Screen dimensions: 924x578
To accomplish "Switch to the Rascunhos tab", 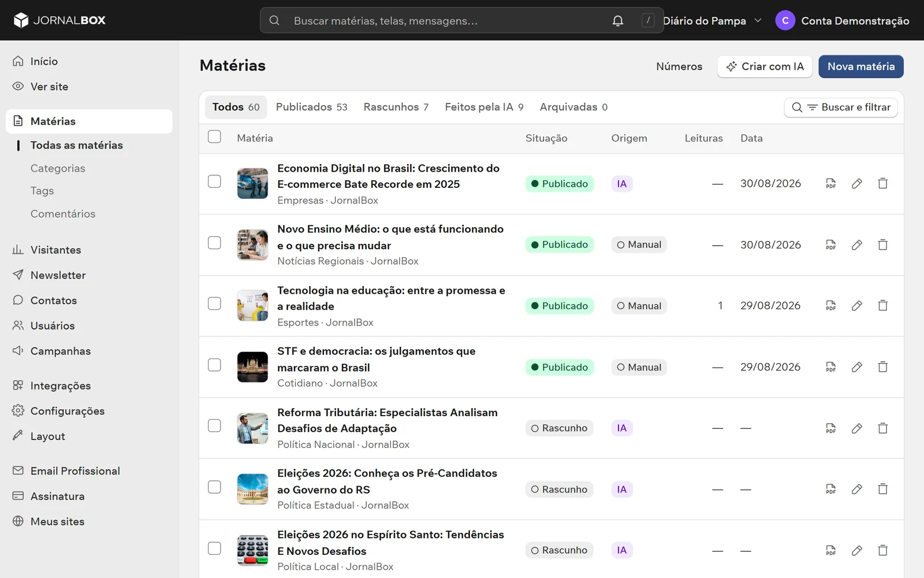I will (396, 107).
